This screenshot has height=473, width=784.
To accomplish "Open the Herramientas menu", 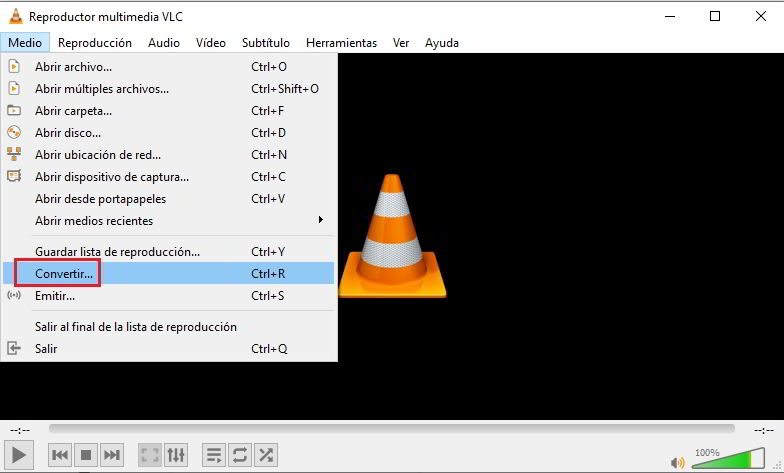I will (341, 43).
